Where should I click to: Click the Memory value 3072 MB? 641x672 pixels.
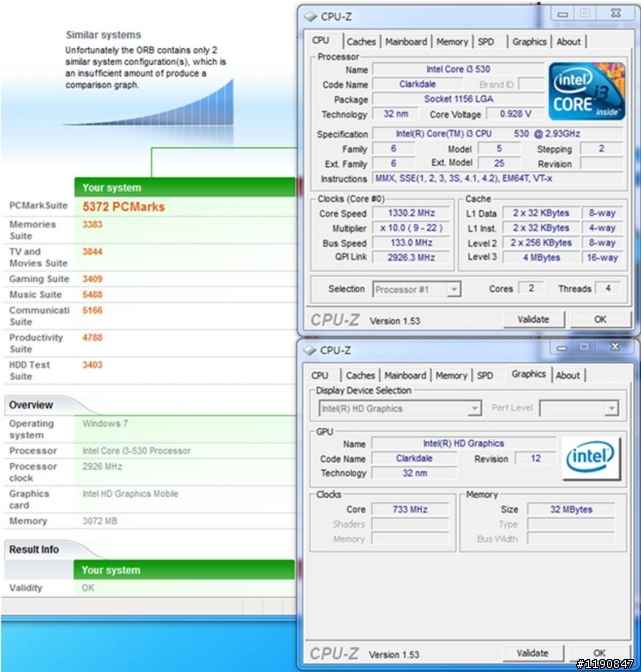click(x=99, y=521)
